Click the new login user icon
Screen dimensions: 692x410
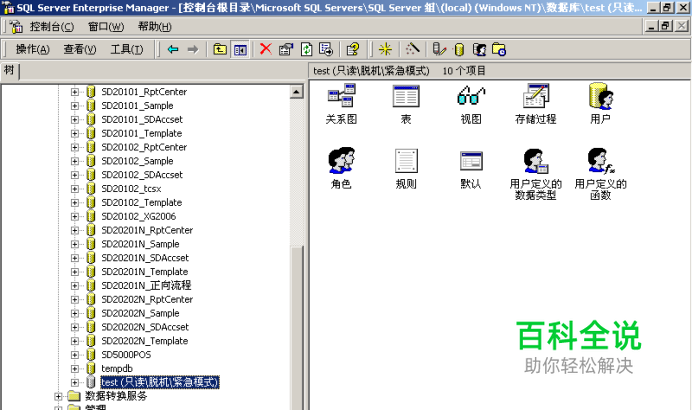point(479,49)
